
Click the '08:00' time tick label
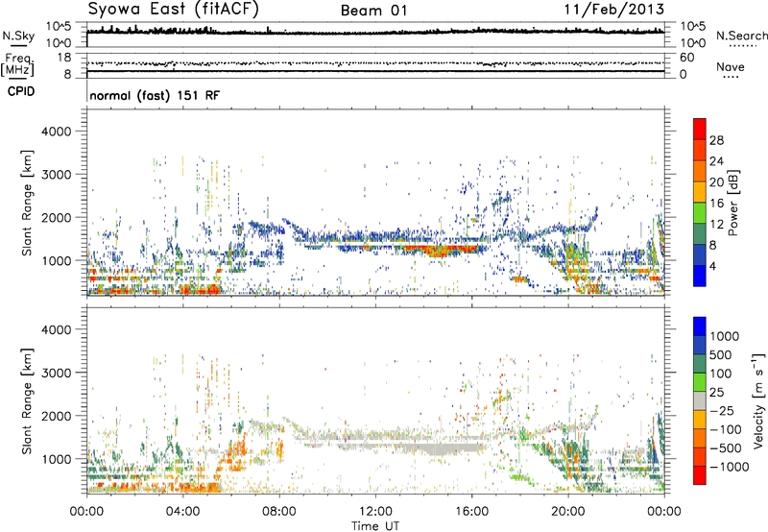coord(279,512)
